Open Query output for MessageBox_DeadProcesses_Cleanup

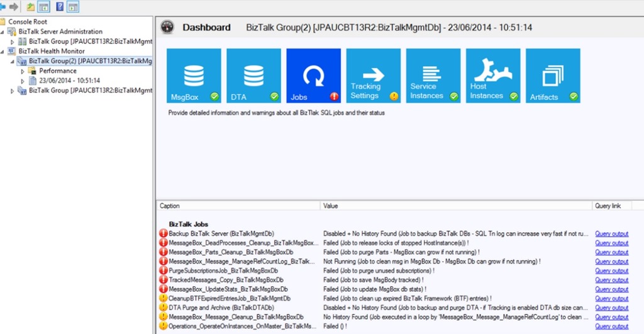tap(611, 243)
